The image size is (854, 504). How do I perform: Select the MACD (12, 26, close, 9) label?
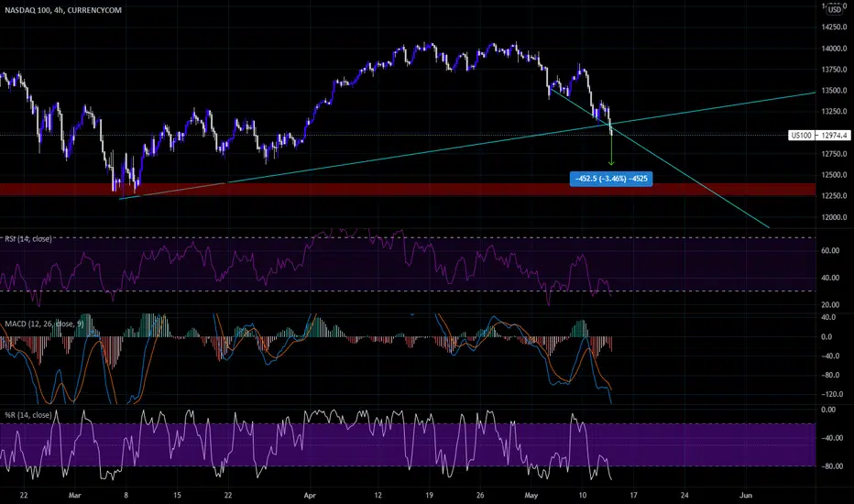coord(44,323)
